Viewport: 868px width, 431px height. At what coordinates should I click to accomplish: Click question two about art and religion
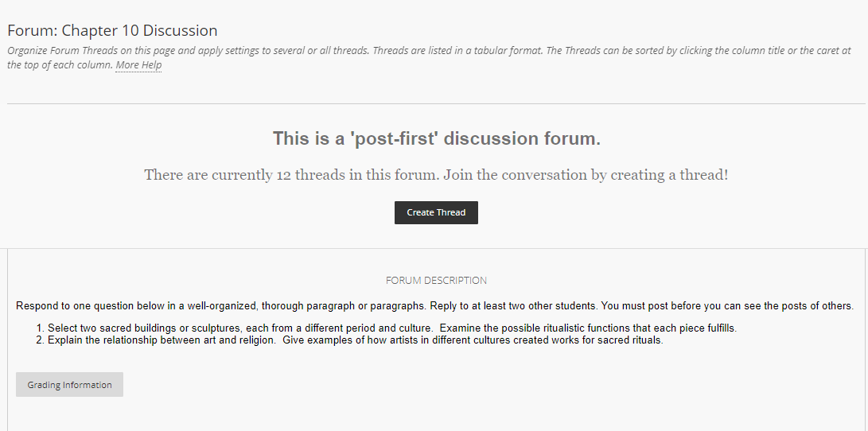click(356, 340)
